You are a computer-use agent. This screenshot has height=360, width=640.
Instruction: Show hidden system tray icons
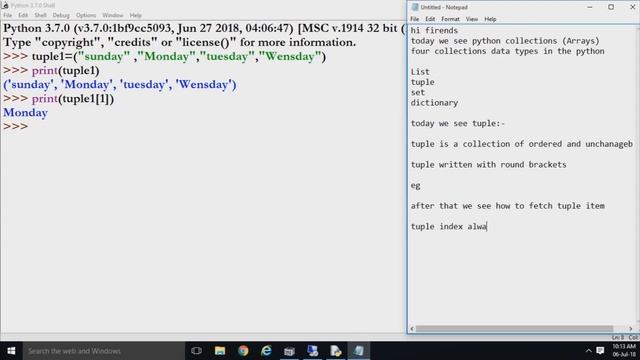tap(589, 351)
